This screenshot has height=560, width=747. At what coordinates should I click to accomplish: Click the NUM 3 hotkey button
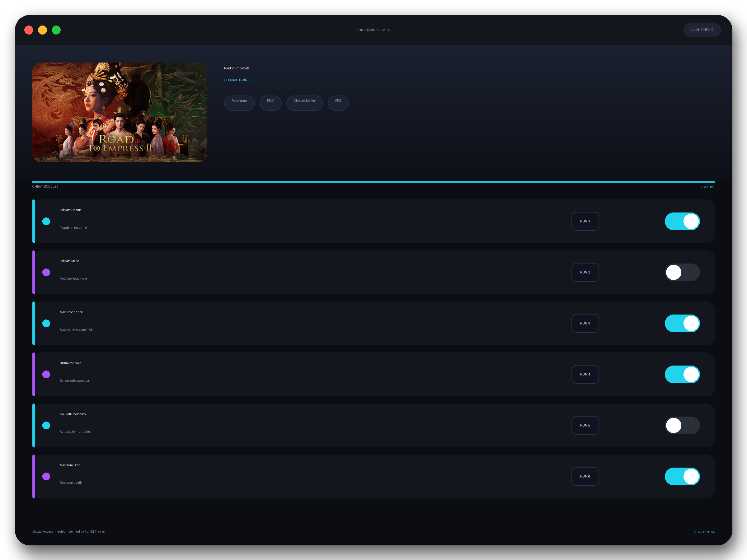585,323
